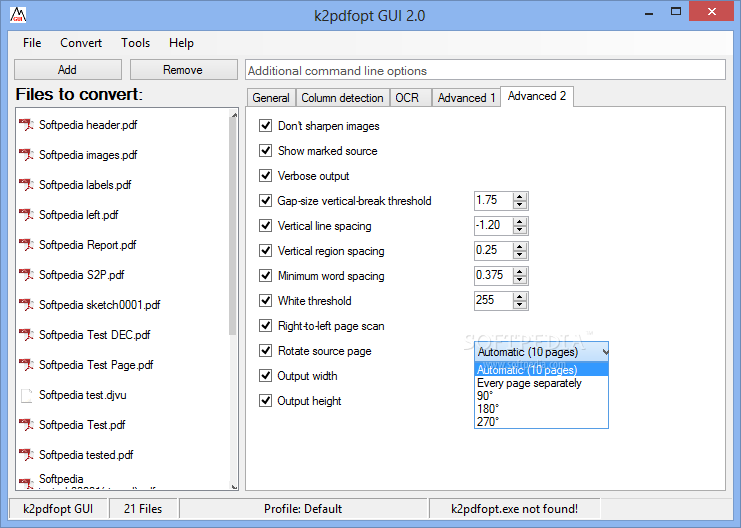
Task: Disable Minimum word spacing option
Action: (266, 276)
